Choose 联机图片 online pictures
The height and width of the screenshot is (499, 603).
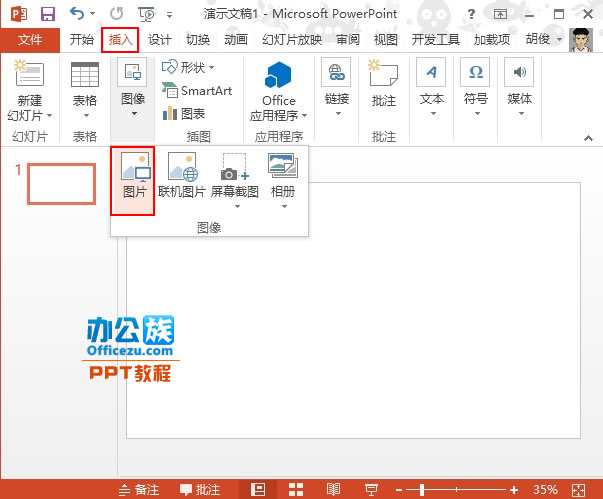pos(182,177)
